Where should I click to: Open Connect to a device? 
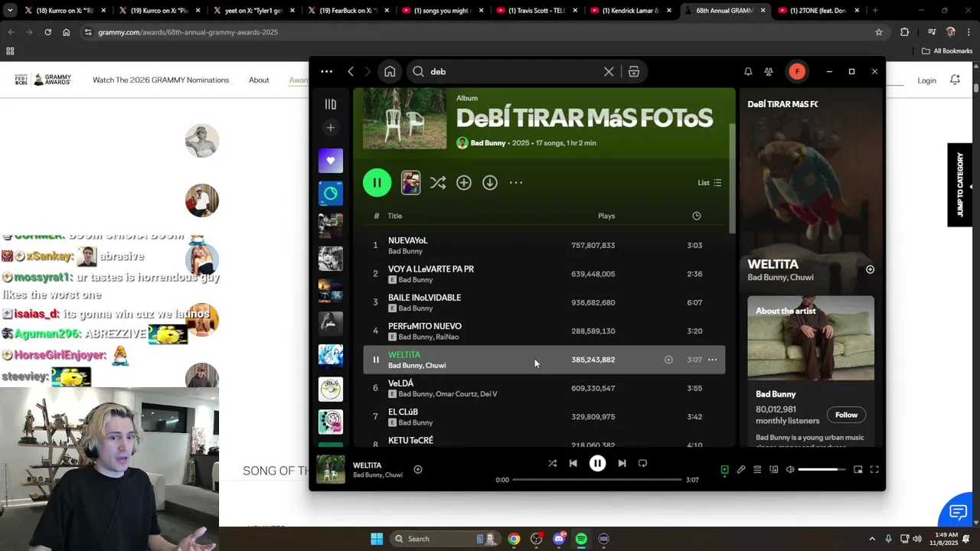pos(774,470)
